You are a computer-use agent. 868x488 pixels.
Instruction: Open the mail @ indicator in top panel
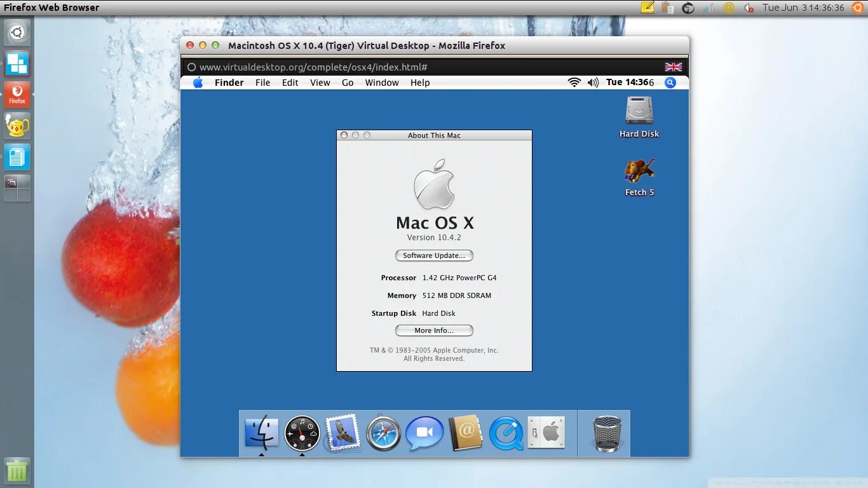729,8
